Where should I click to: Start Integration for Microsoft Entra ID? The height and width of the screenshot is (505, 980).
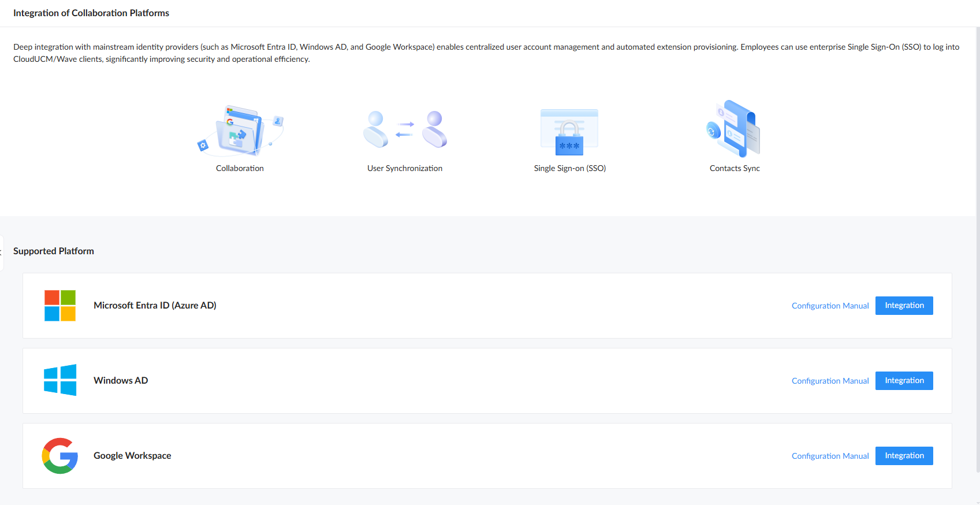pyautogui.click(x=904, y=306)
